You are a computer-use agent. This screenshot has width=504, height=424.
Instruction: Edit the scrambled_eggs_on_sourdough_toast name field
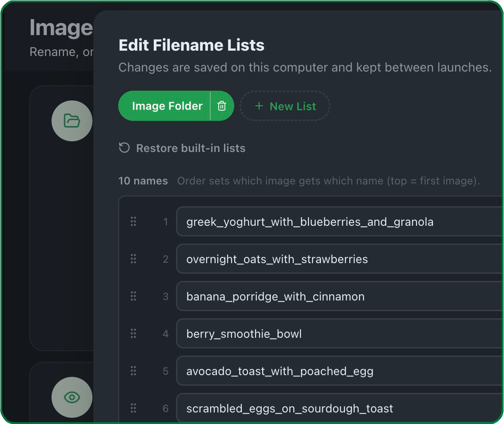[x=340, y=408]
